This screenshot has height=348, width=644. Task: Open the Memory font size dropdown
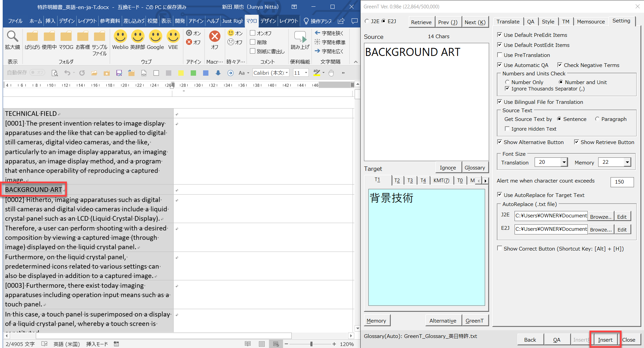click(x=627, y=162)
